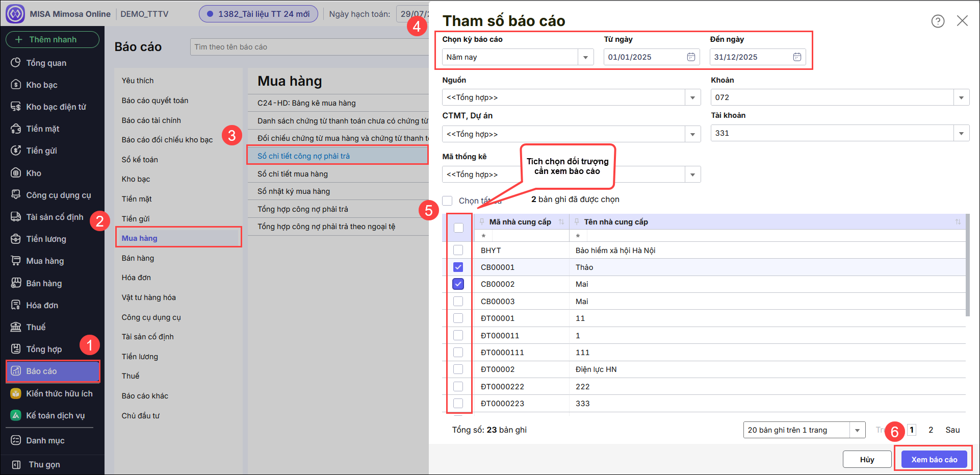
Task: Click the Thu gọn collapse sidebar icon
Action: (16, 464)
